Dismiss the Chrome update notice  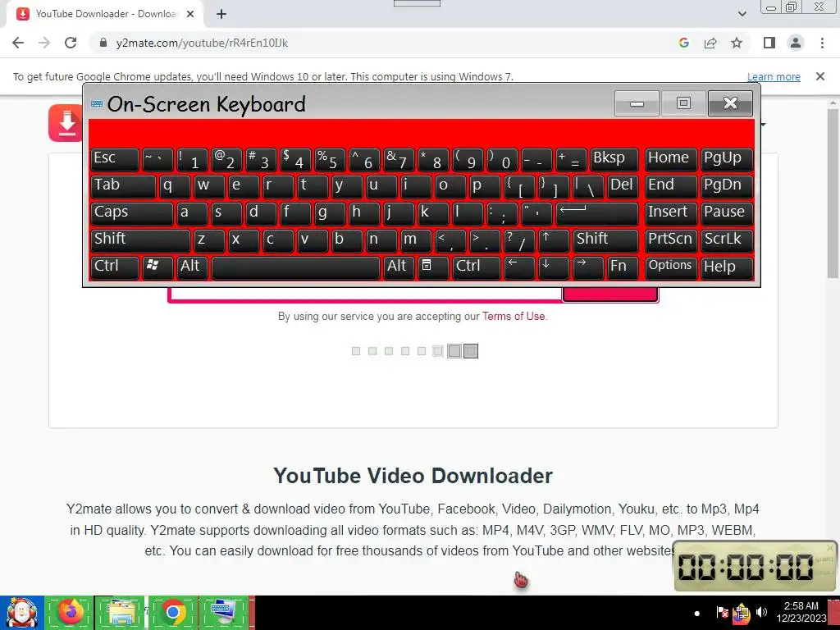820,76
